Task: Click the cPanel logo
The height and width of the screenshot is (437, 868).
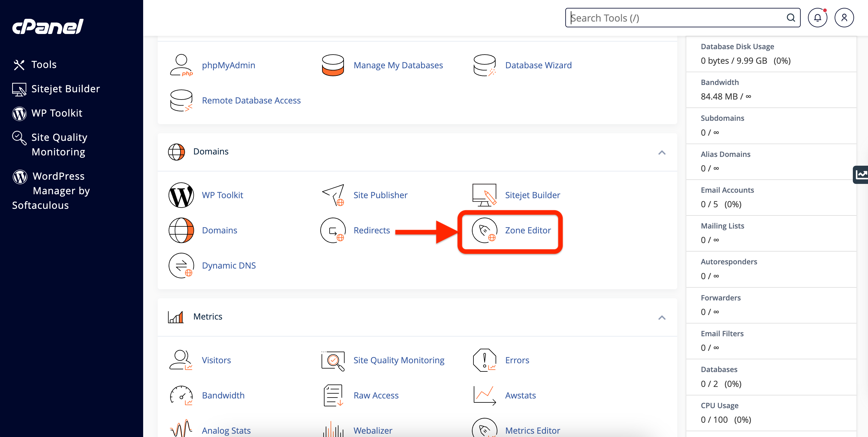Action: tap(48, 26)
